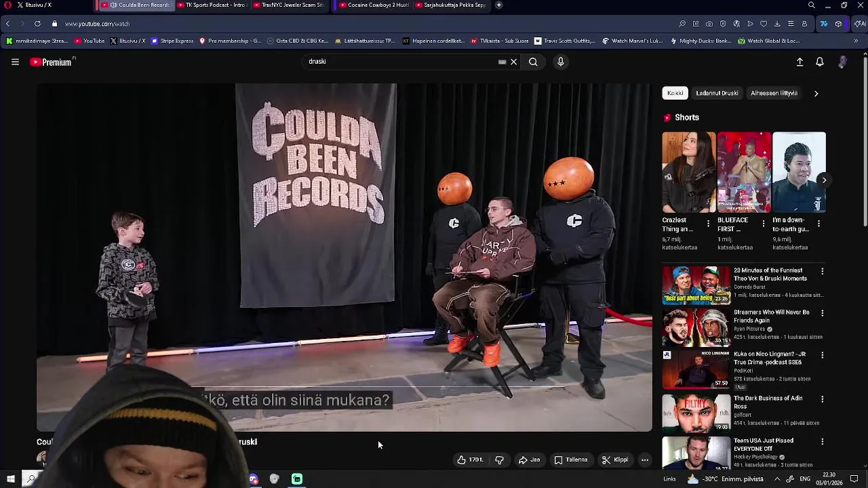Open the 'Stripe Express' bookmark

[x=172, y=41]
